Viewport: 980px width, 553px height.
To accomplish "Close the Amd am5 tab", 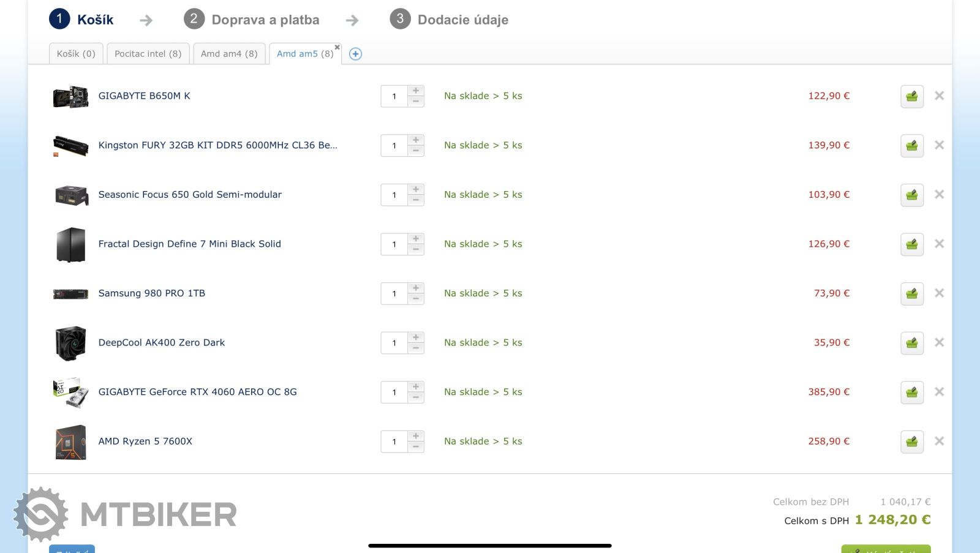I will [x=337, y=47].
